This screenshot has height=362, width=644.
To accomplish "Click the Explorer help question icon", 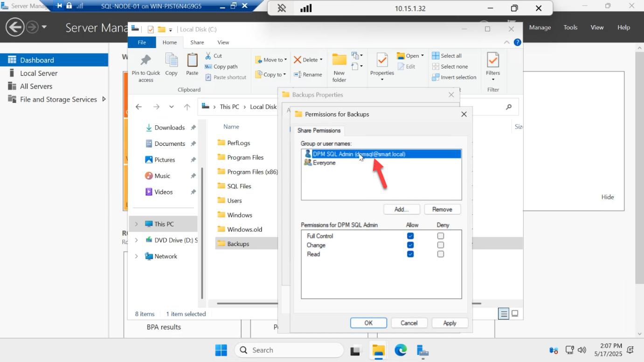I will coord(517,42).
